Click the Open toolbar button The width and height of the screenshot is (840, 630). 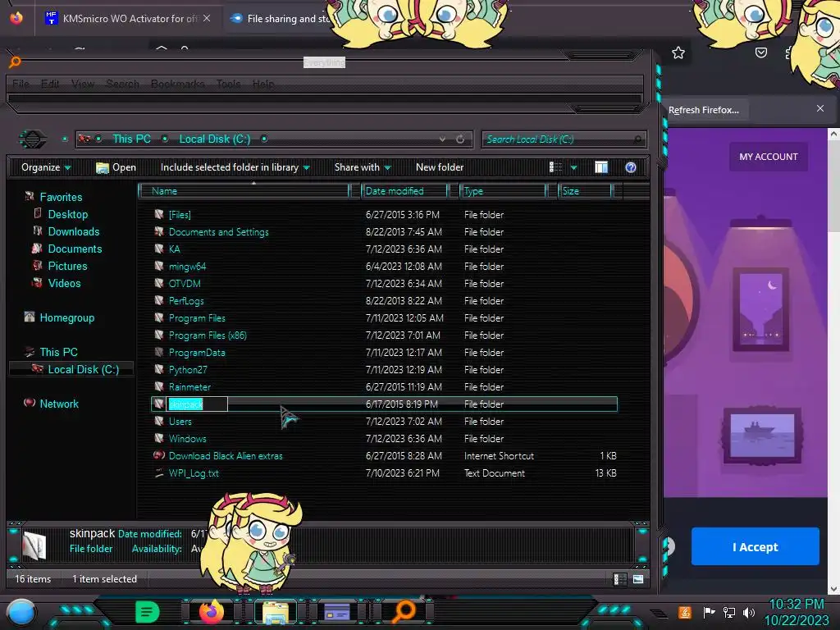click(116, 167)
